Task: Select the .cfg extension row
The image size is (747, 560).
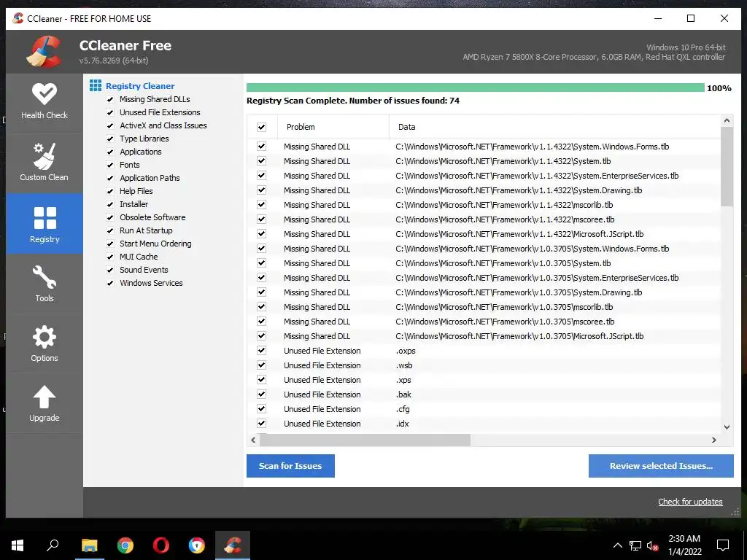Action: pos(484,409)
